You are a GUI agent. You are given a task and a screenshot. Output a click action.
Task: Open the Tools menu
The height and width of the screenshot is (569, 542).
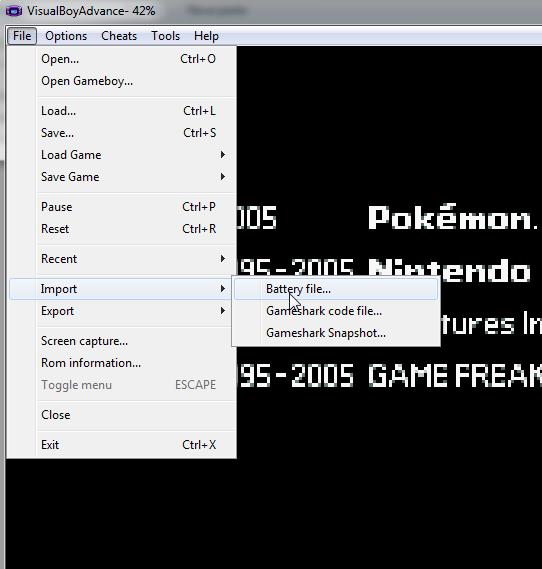coord(165,36)
